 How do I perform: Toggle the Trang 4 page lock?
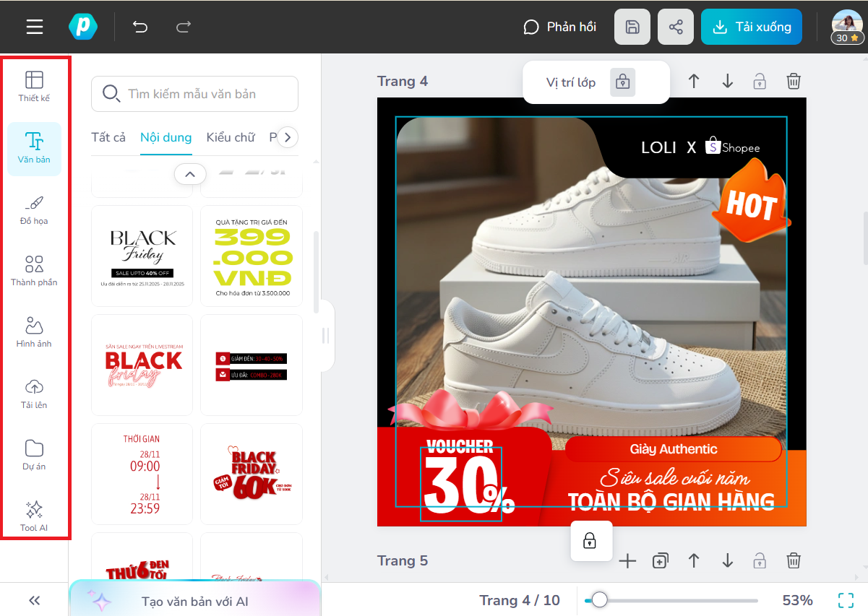(x=760, y=81)
